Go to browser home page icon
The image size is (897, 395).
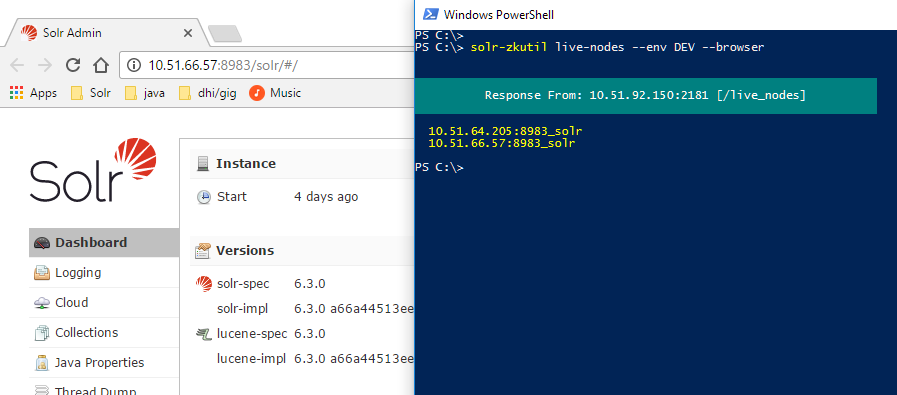coord(101,65)
